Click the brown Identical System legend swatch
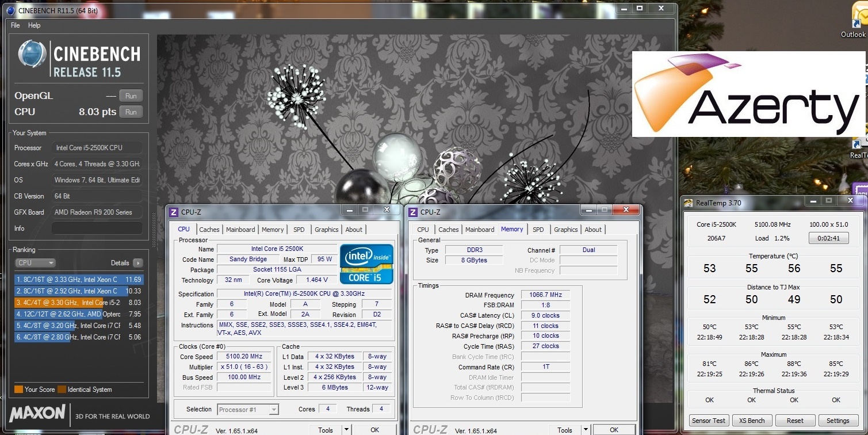 (x=62, y=390)
